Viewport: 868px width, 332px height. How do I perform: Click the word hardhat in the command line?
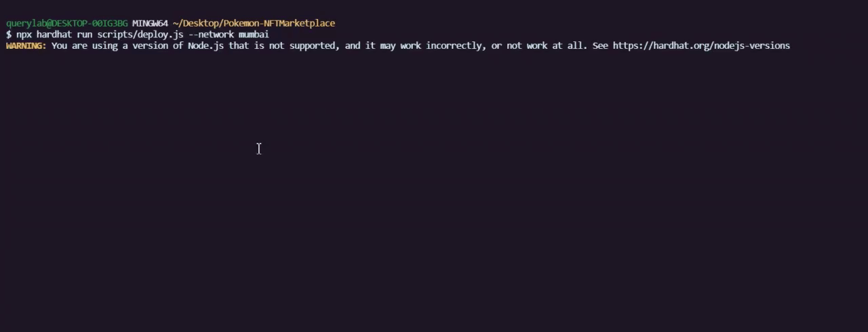(x=54, y=34)
